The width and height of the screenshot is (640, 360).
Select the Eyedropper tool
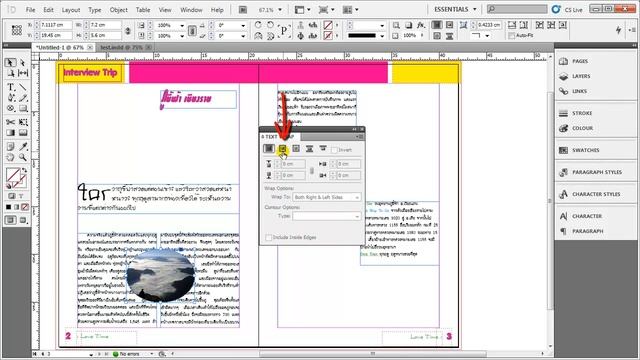coord(23,147)
